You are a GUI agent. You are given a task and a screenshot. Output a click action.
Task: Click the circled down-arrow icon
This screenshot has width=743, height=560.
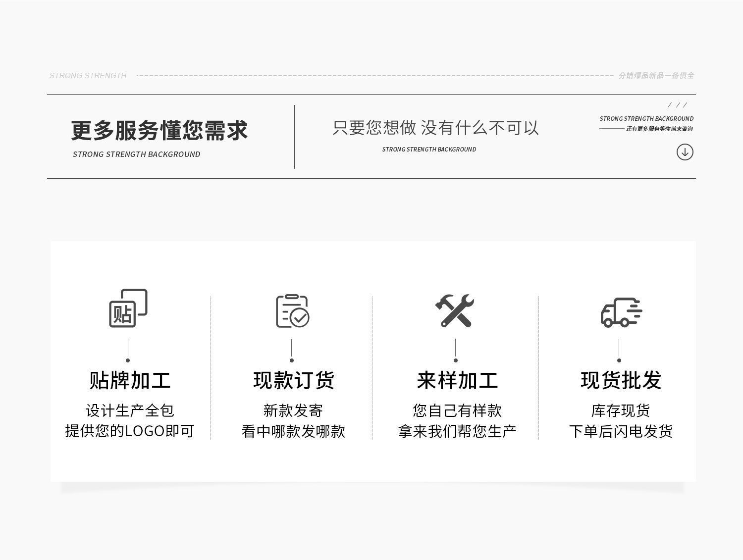coord(685,152)
